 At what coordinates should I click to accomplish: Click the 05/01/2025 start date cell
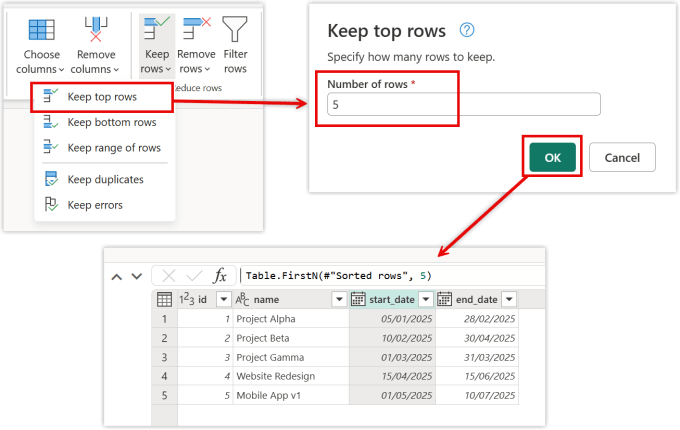tap(392, 319)
